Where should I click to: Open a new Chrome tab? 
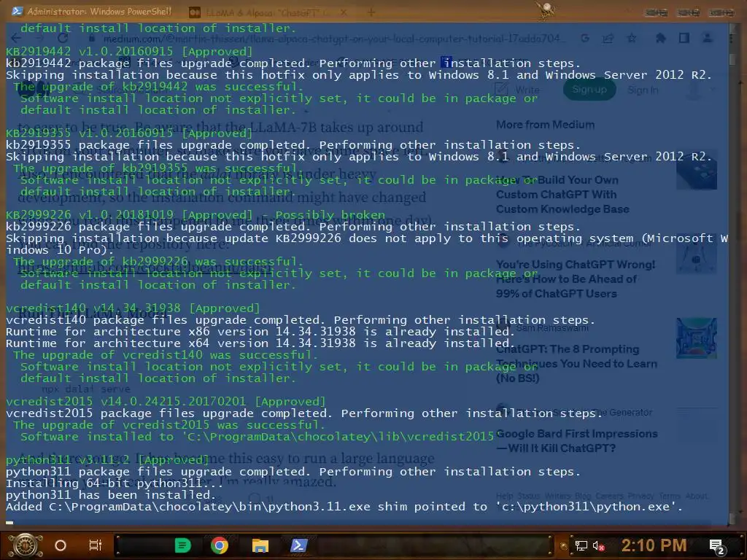click(371, 12)
